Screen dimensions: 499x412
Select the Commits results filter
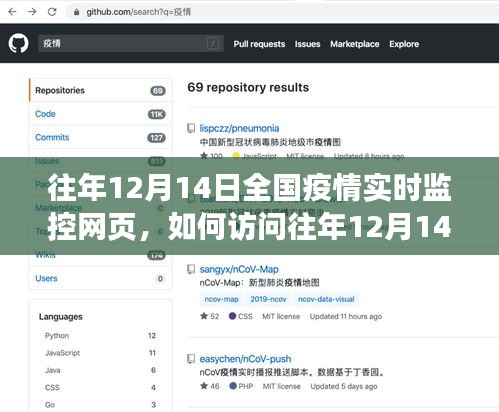[x=100, y=137]
